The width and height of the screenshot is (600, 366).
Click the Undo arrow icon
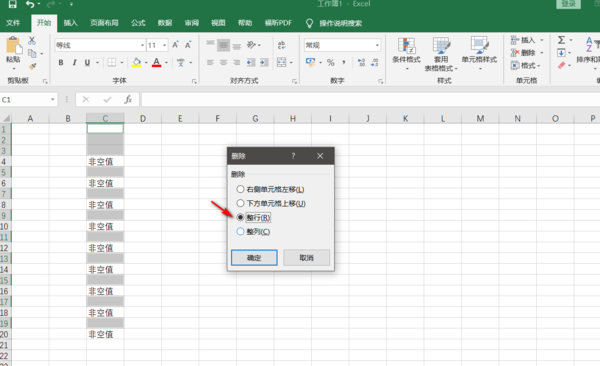(30, 5)
